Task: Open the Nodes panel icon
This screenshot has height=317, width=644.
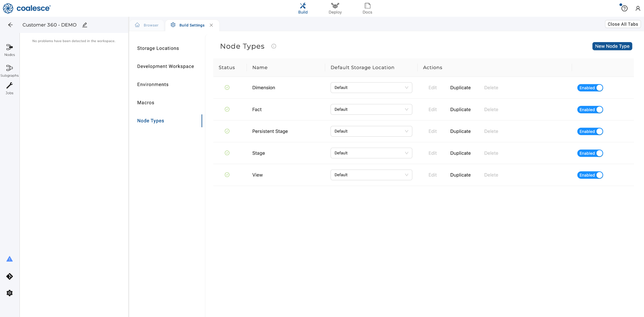Action: 9,50
